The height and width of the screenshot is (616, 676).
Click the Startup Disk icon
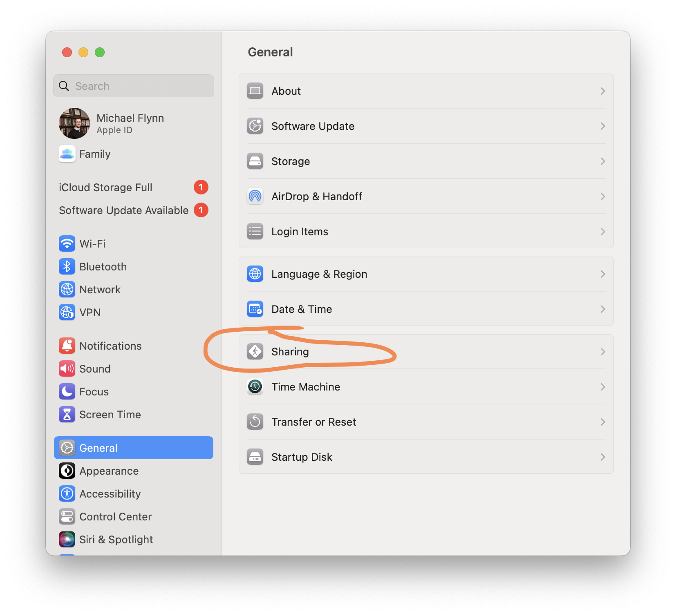pyautogui.click(x=255, y=457)
